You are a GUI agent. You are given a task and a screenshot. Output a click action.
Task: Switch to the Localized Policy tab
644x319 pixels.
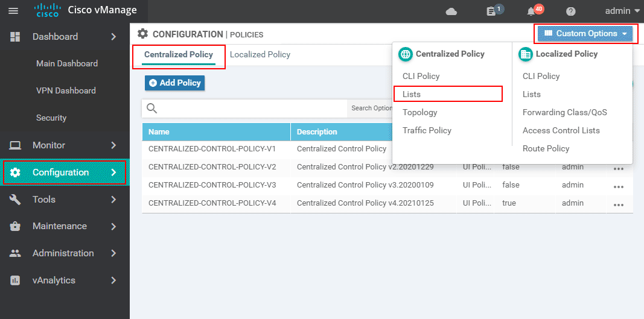pos(260,55)
